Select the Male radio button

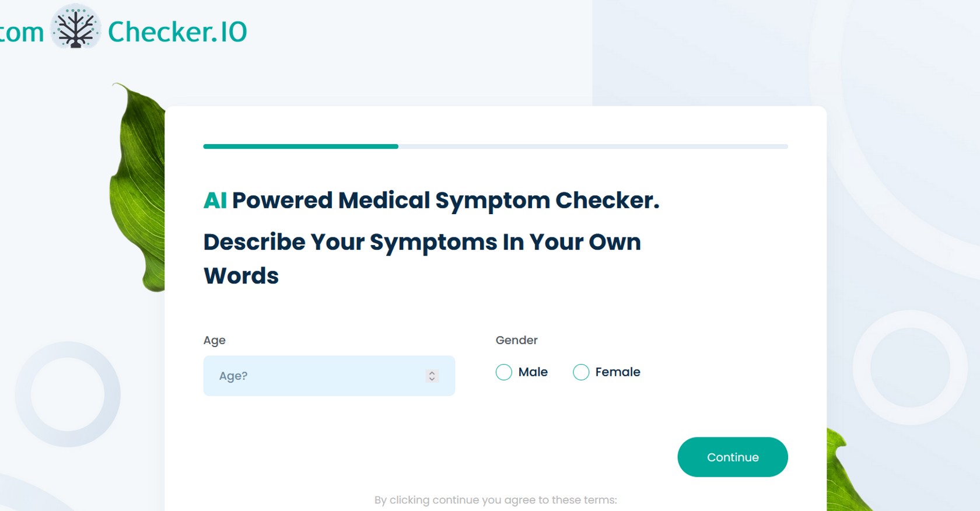coord(503,372)
